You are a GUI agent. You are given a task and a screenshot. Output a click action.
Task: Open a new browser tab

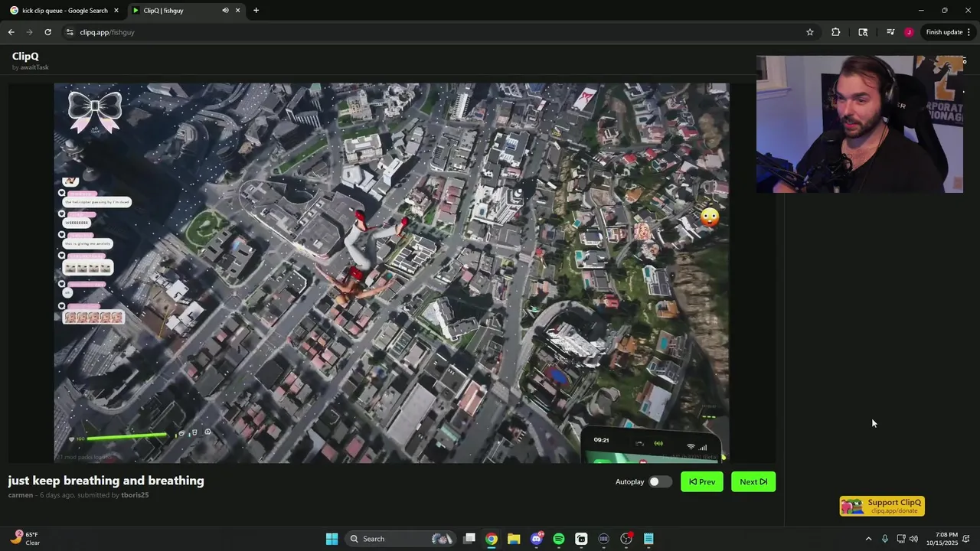pyautogui.click(x=256, y=11)
